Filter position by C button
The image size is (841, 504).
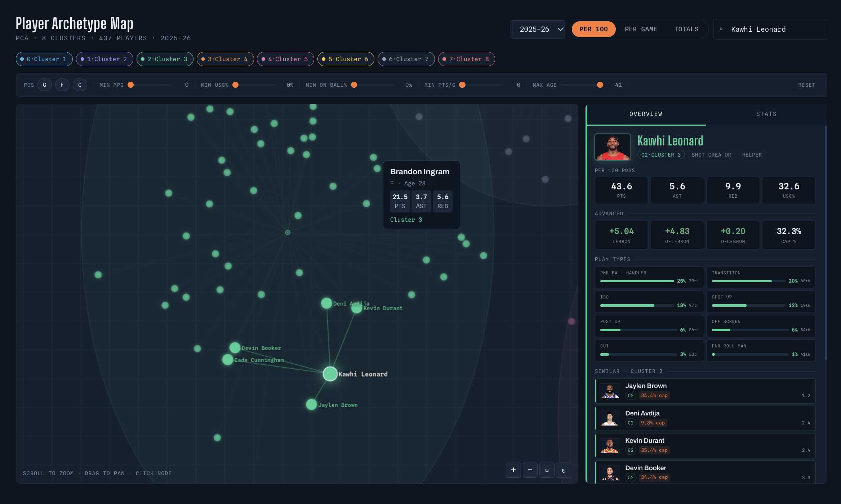click(80, 85)
